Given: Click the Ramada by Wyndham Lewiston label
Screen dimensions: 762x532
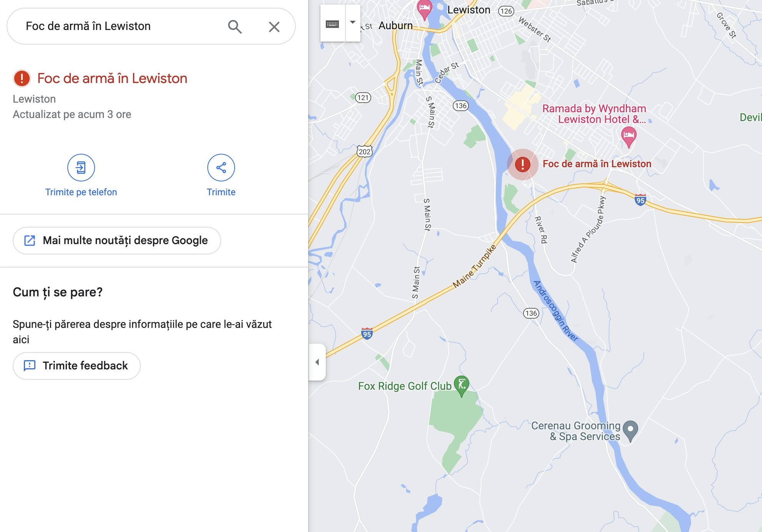Looking at the screenshot, I should tap(594, 114).
